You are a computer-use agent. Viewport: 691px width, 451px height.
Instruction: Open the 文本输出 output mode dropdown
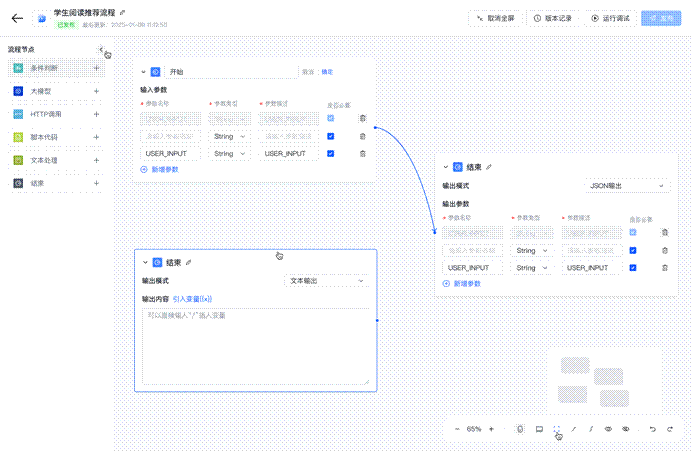point(326,281)
